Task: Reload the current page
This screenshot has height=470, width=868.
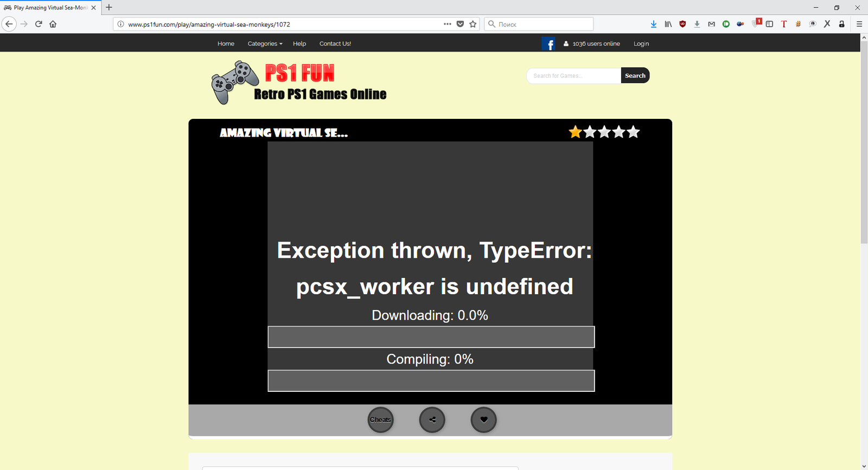Action: 39,24
